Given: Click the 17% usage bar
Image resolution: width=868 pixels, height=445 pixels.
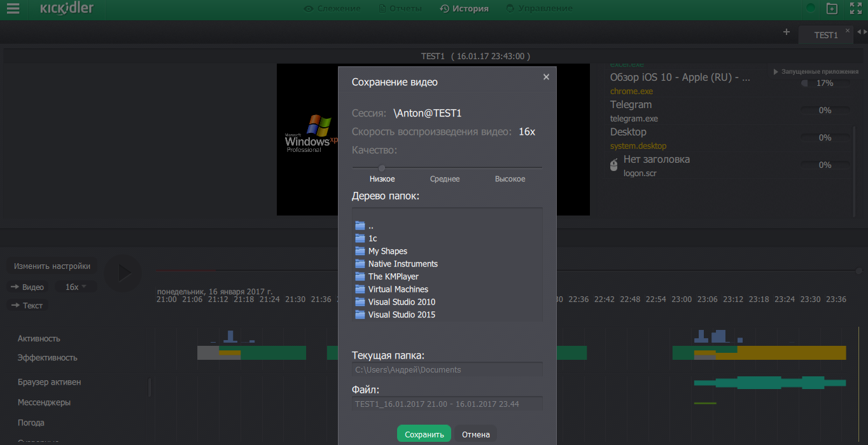Looking at the screenshot, I should (x=825, y=83).
